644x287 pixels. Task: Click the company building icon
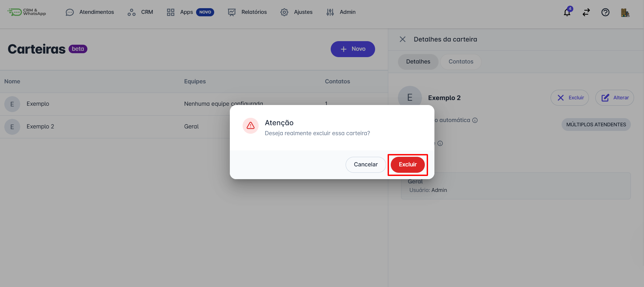coord(625,13)
